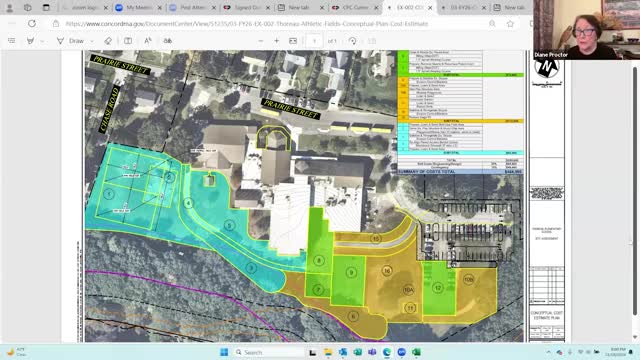Close the active 'EX-002' tab

(x=430, y=8)
